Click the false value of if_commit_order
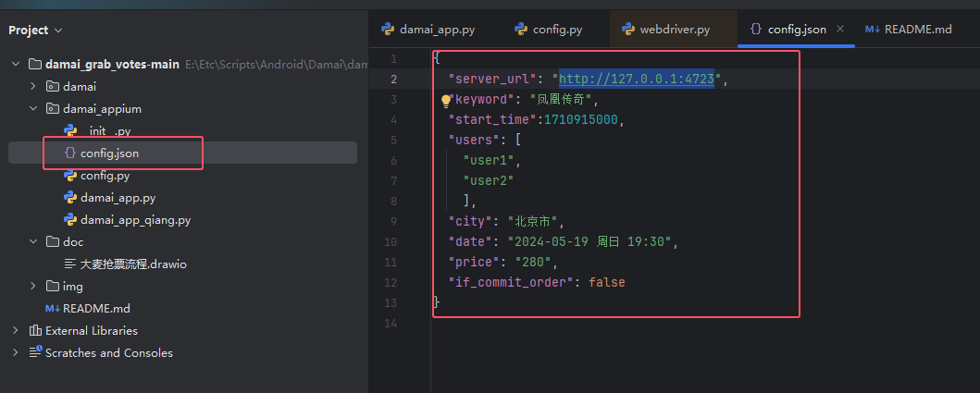The height and width of the screenshot is (393, 980). tap(607, 282)
